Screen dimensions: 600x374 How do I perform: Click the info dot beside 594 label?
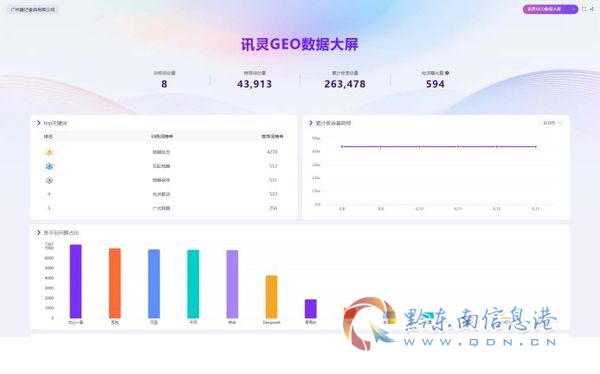point(447,73)
